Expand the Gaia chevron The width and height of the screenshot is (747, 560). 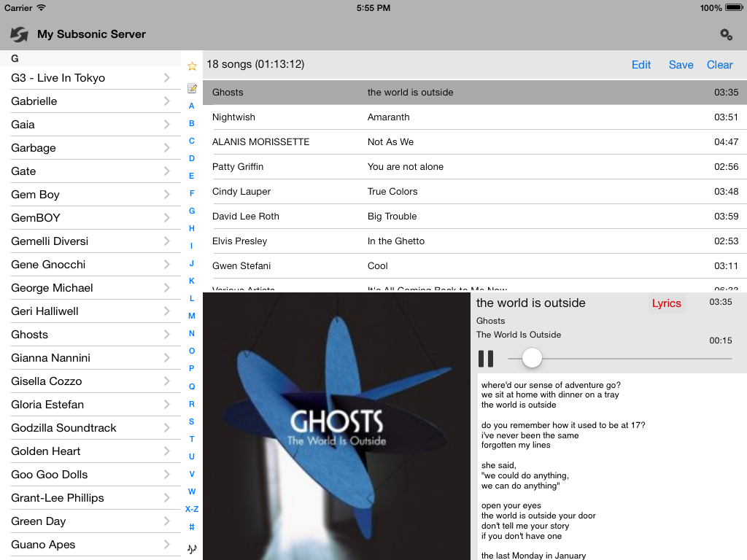coord(167,124)
